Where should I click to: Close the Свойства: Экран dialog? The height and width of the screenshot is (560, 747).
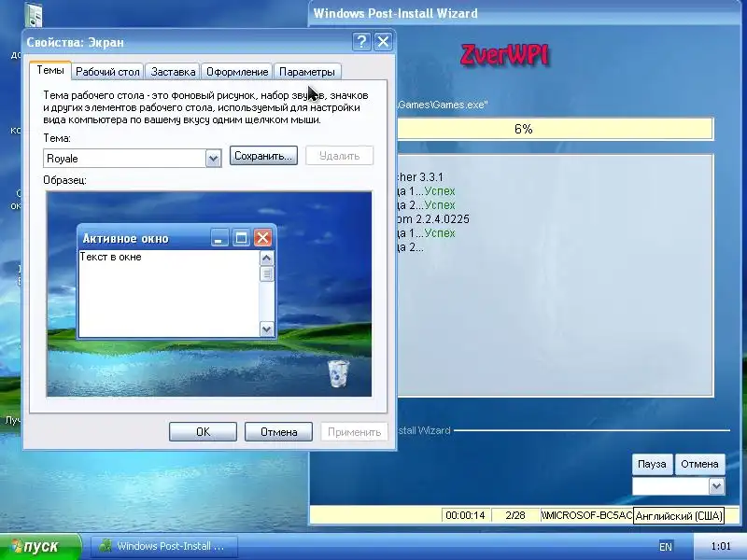coord(383,42)
